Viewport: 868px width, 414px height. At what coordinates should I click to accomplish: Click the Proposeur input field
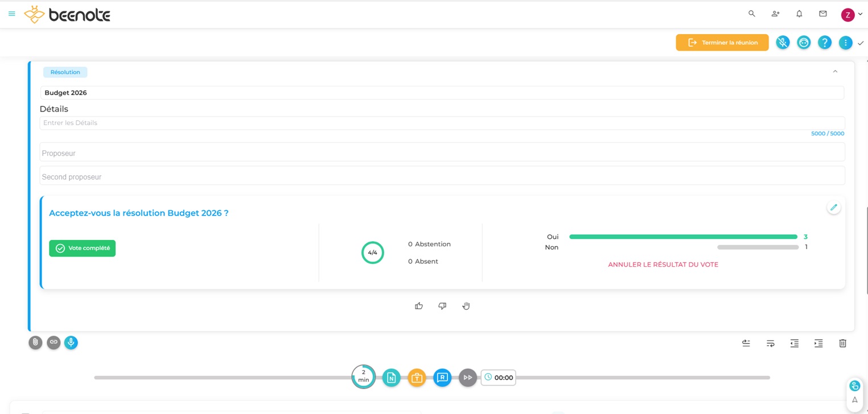tap(442, 153)
